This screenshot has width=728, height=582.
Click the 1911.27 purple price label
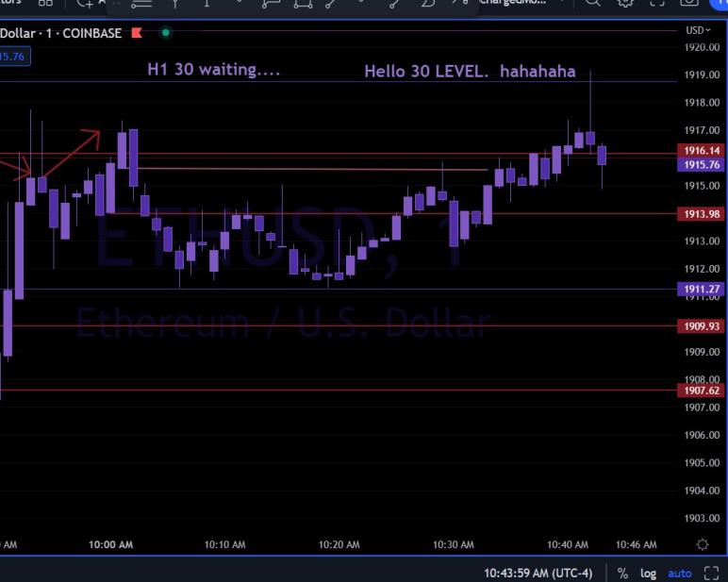point(701,290)
